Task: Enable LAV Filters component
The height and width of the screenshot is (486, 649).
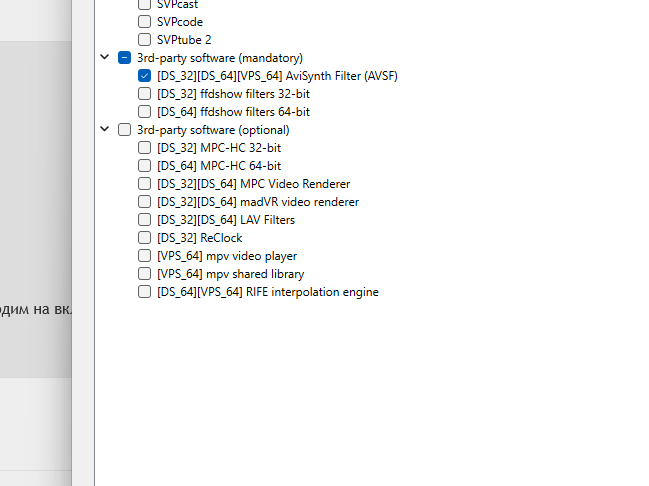Action: (145, 220)
